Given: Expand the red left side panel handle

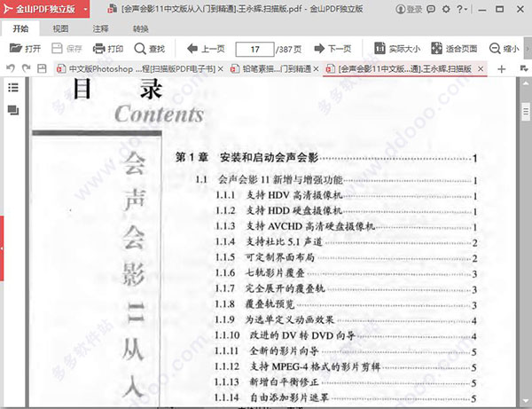Looking at the screenshot, I should (2, 248).
